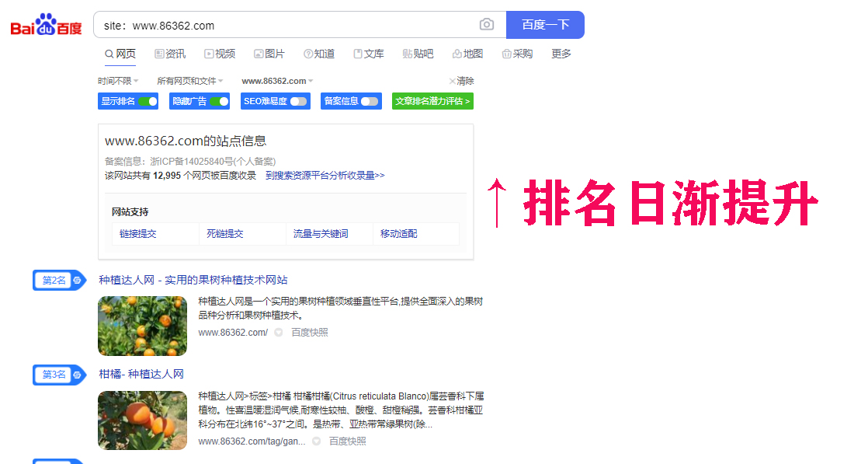Viewport: 868px width, 464px height.
Task: Open 到搜索资源平台分析收录量 link
Action: point(325,176)
